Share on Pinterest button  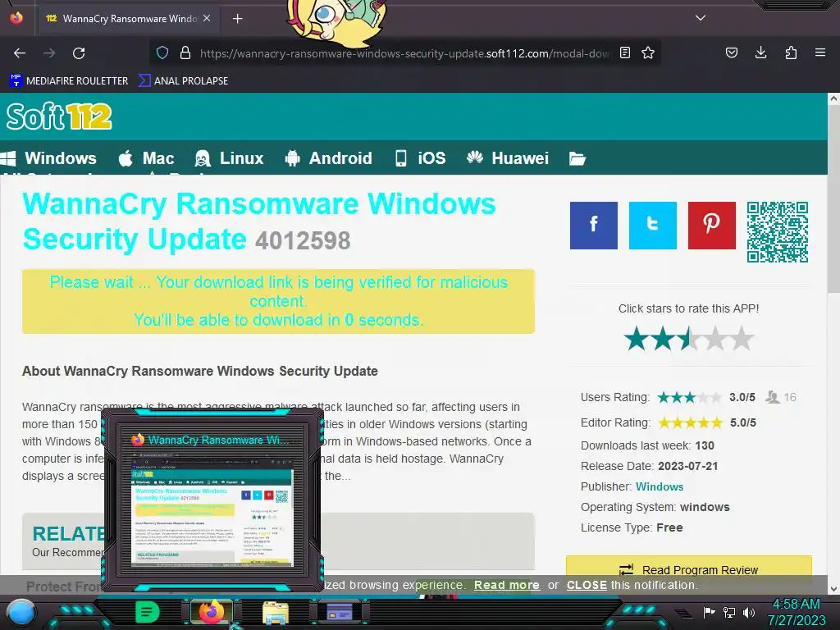(711, 226)
